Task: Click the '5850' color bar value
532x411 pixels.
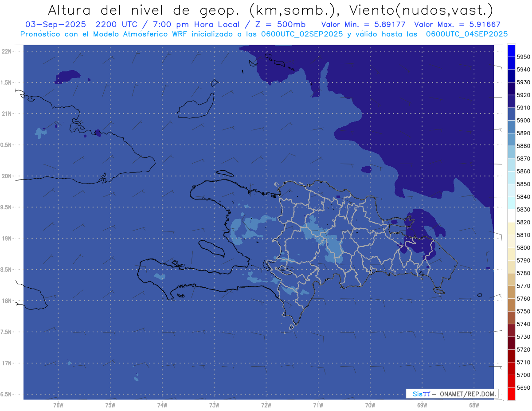Action: point(523,184)
